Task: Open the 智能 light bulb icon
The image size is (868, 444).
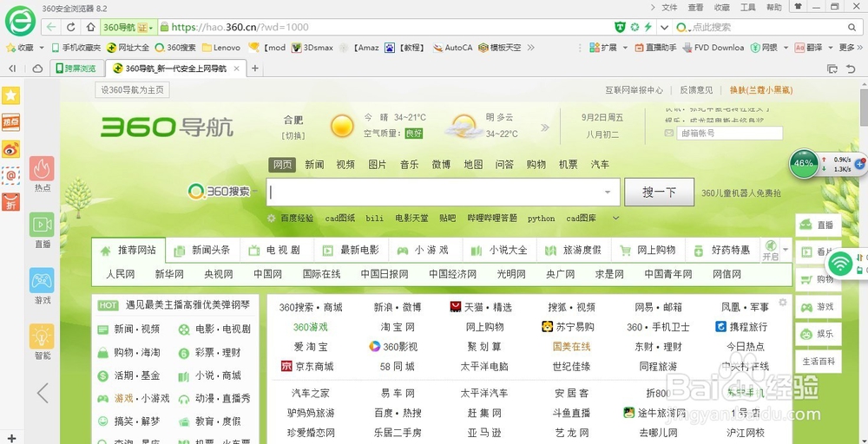Action: coord(42,336)
